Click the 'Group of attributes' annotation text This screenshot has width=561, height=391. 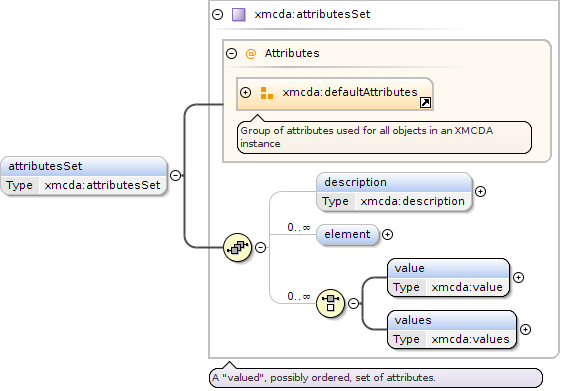[x=367, y=137]
